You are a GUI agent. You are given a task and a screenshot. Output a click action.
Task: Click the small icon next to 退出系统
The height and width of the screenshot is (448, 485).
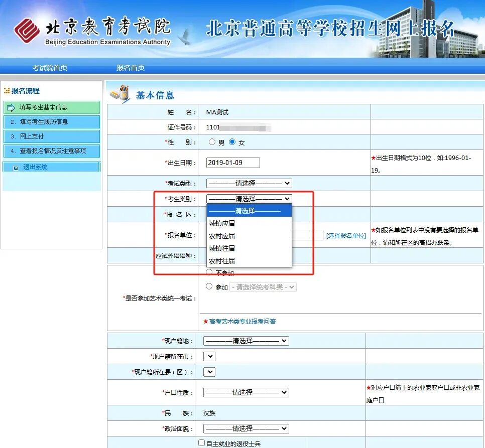coord(16,168)
